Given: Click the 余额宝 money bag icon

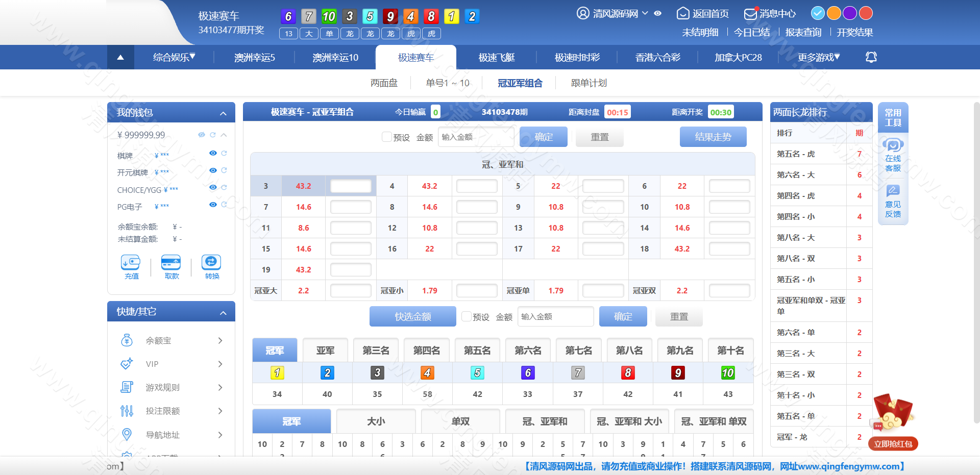Looking at the screenshot, I should click(x=127, y=340).
